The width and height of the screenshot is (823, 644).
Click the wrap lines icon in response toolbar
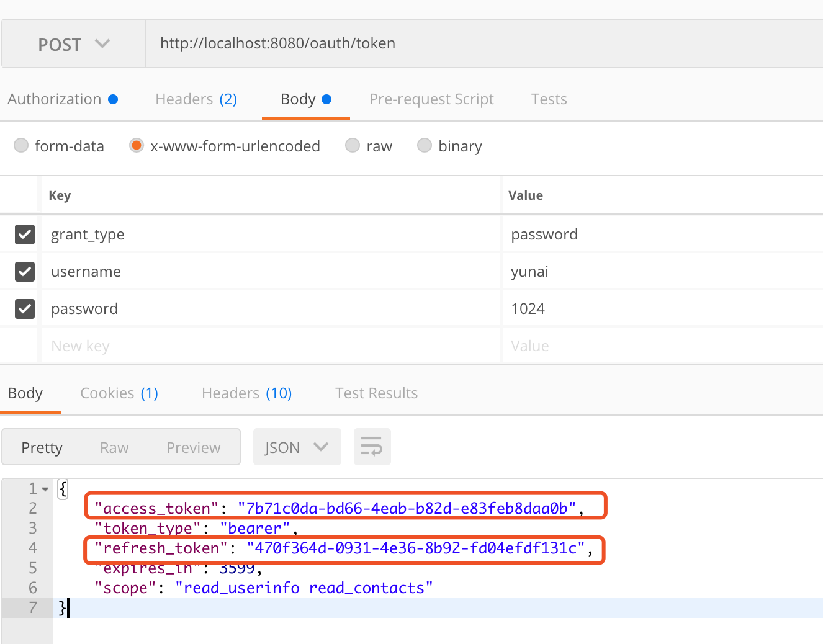pos(372,447)
